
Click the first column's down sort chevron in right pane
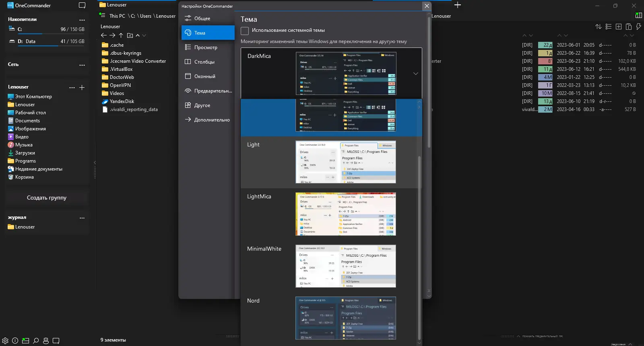coord(531,35)
